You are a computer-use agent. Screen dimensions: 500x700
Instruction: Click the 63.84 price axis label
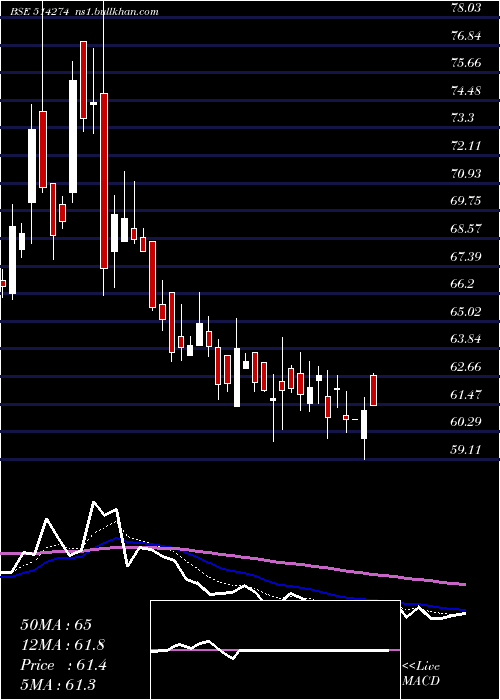(466, 339)
